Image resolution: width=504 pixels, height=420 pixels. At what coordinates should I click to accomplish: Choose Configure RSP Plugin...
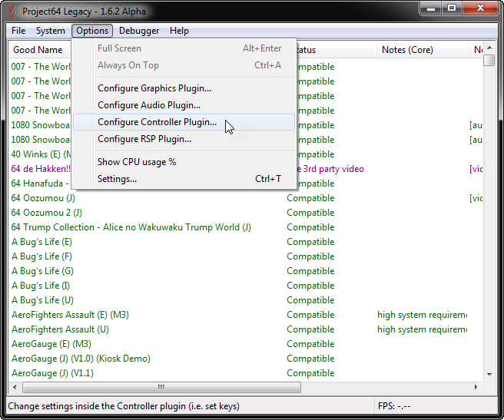tap(184, 139)
